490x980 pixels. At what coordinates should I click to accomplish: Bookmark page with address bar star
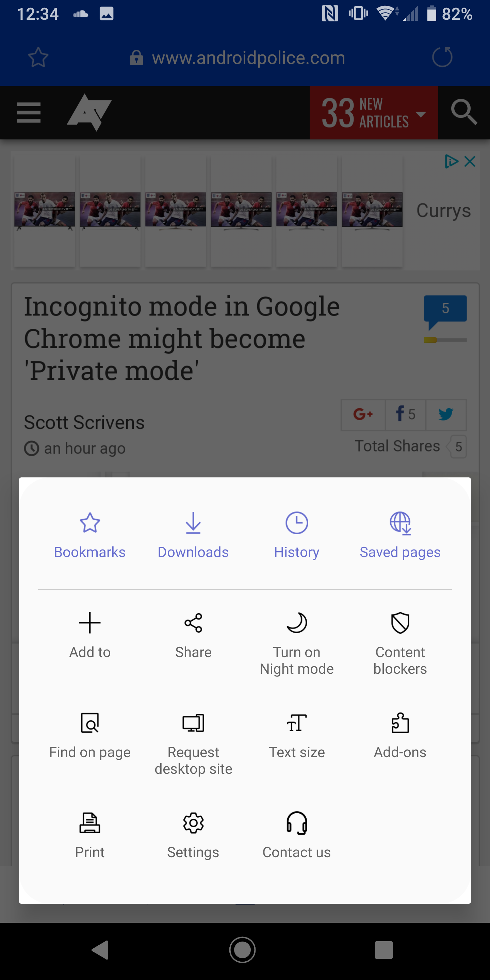tap(38, 58)
